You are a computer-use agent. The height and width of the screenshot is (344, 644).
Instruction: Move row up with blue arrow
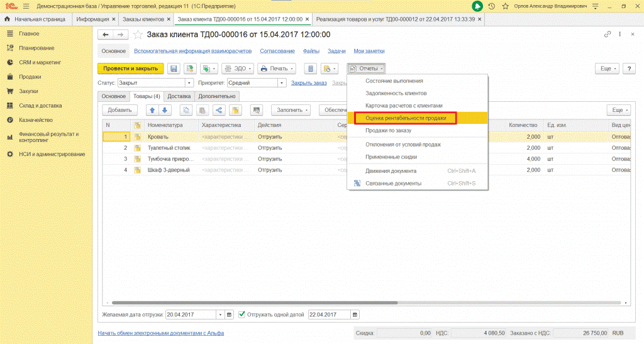click(x=152, y=110)
